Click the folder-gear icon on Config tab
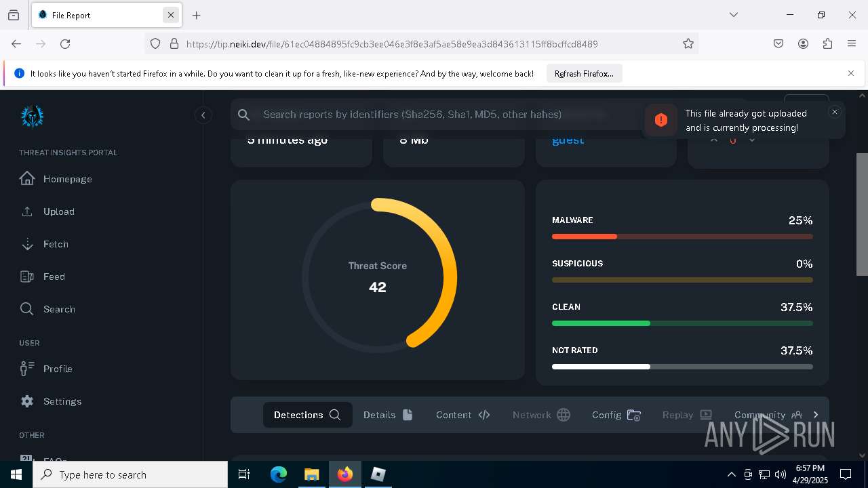Screen dimensions: 868x488 [634, 415]
